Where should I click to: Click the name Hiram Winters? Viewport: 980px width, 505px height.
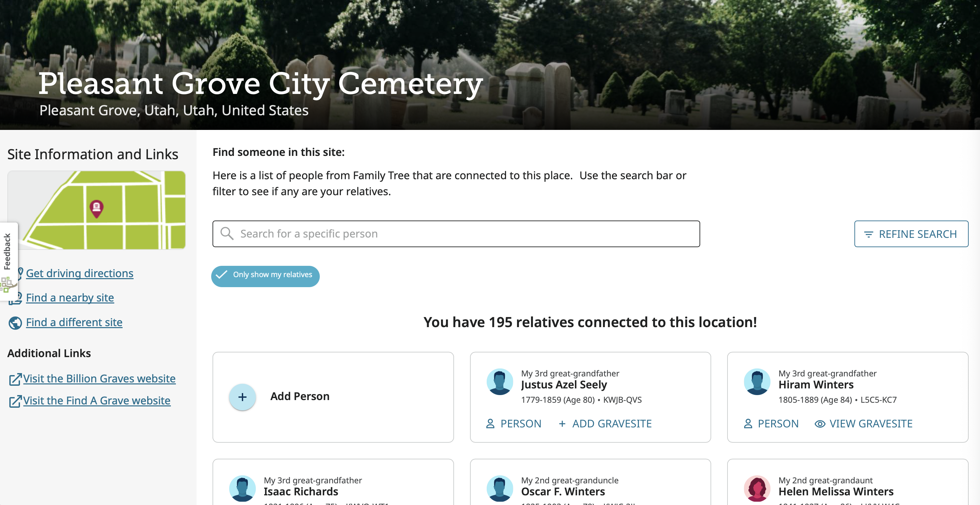(x=816, y=385)
